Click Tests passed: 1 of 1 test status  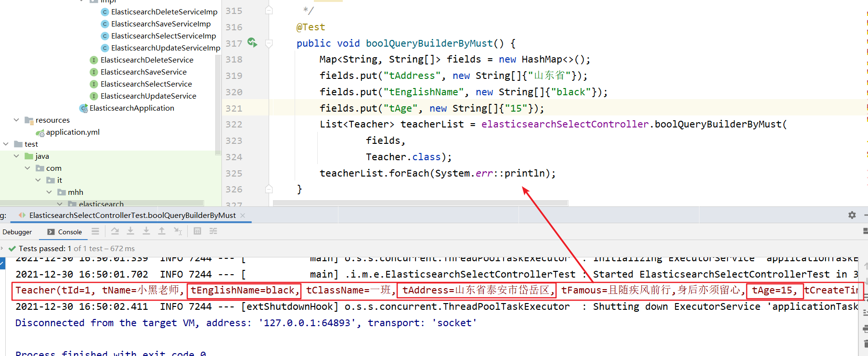(77, 249)
